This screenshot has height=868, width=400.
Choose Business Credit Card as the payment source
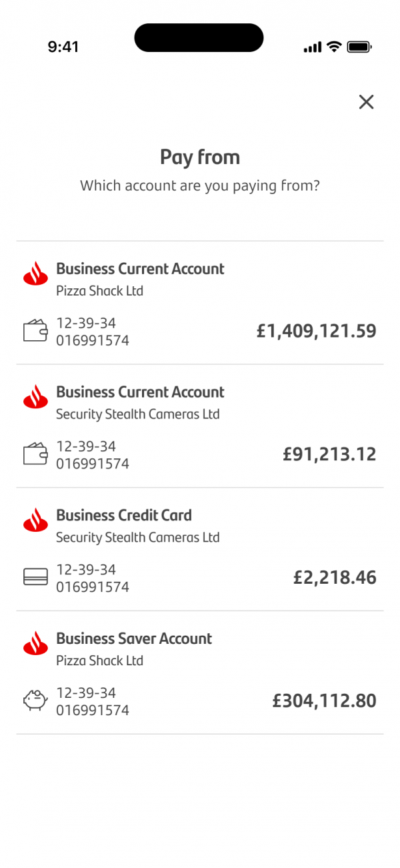coord(200,547)
